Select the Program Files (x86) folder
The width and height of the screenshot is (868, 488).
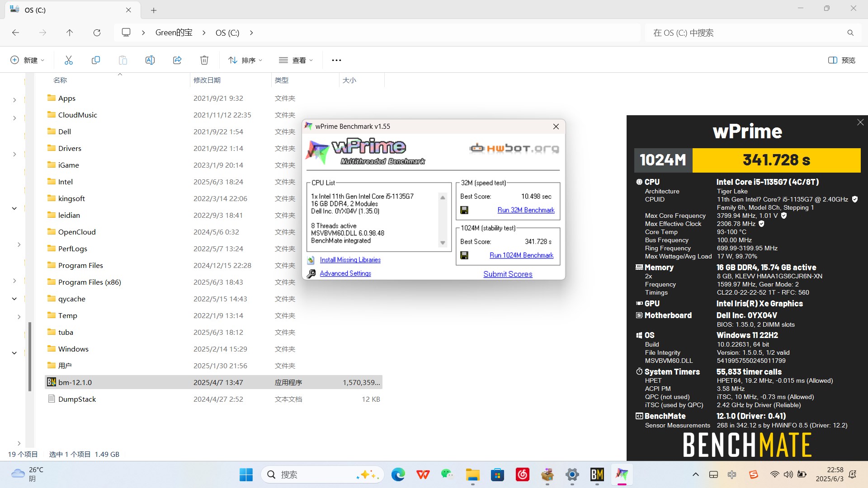click(x=213, y=282)
